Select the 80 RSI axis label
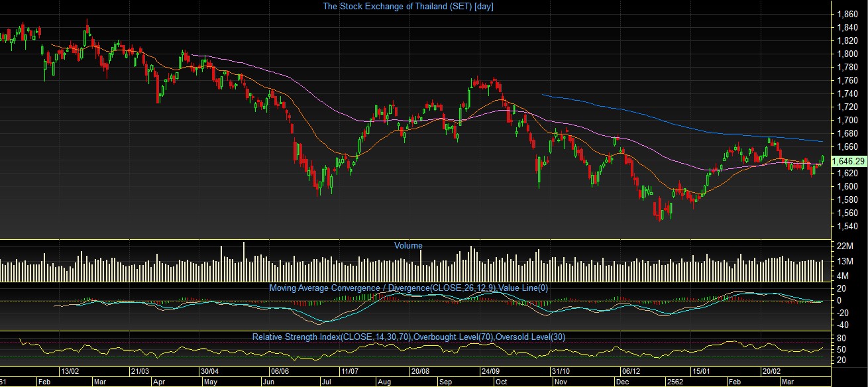Screen dimensions: 868x387 842,337
